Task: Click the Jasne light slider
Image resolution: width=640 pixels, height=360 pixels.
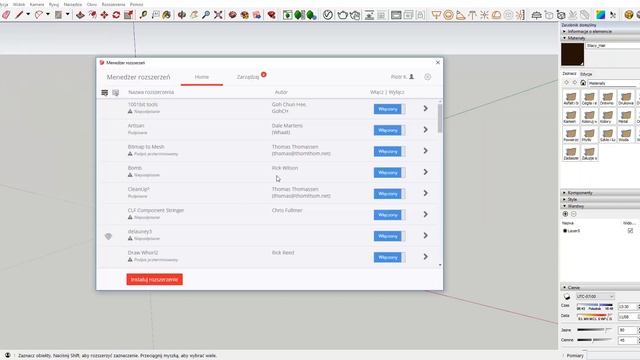Action: coord(595,330)
